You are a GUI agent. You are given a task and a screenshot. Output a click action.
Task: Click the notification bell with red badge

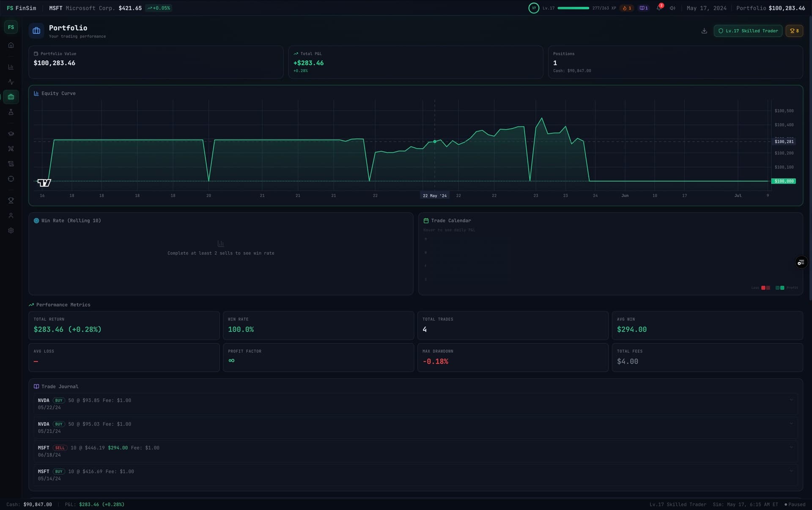click(659, 8)
